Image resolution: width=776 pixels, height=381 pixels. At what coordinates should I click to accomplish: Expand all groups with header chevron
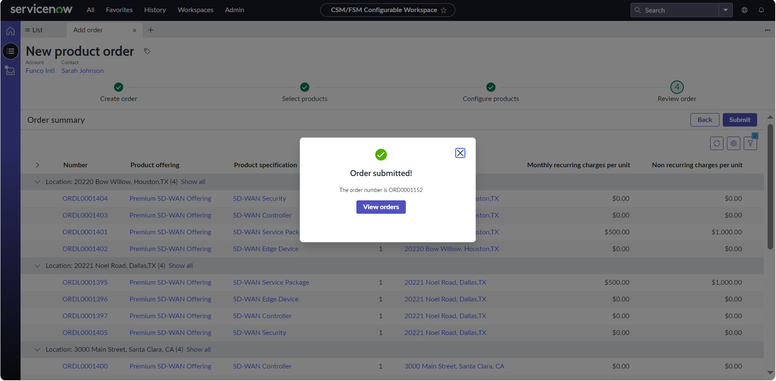tap(37, 165)
